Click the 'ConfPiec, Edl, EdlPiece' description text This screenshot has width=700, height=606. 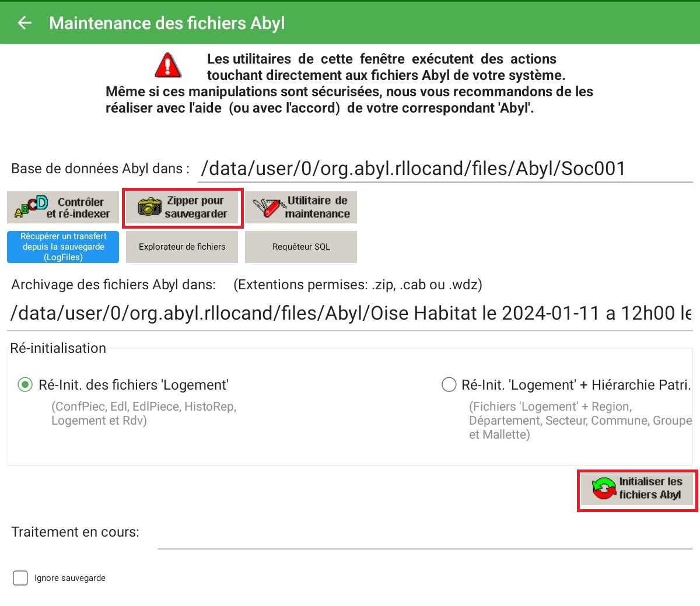(x=143, y=413)
